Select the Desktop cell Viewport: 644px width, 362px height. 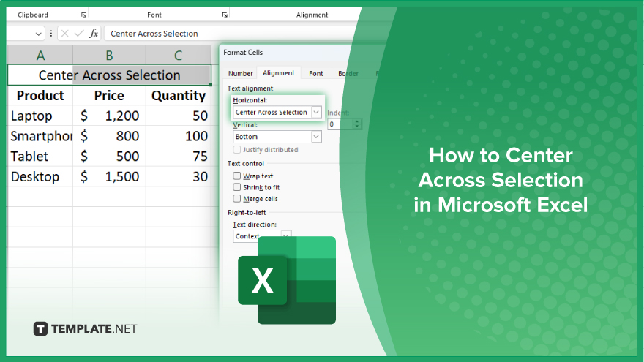(40, 176)
